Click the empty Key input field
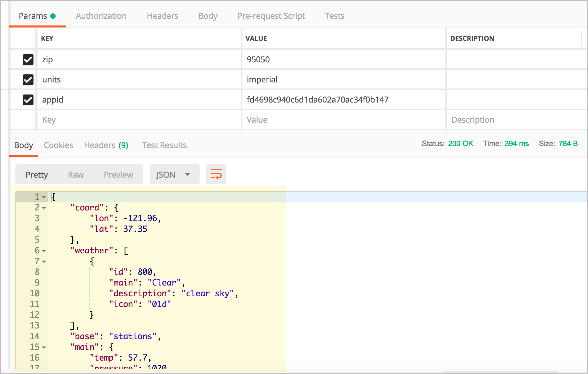This screenshot has width=588, height=374. tap(139, 120)
